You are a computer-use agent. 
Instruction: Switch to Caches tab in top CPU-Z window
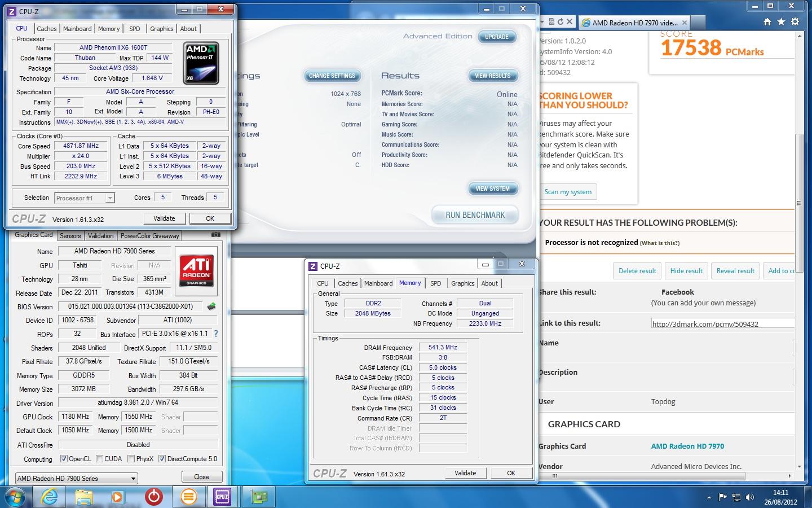coord(47,29)
